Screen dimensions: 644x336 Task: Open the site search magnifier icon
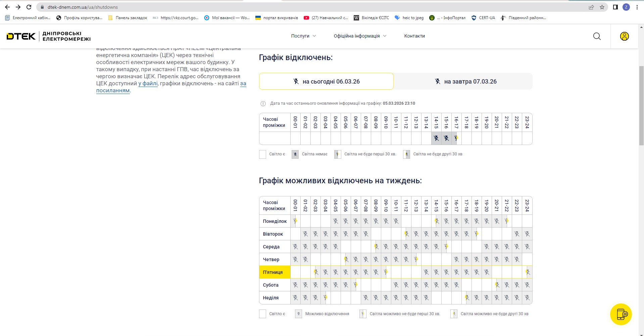point(597,36)
